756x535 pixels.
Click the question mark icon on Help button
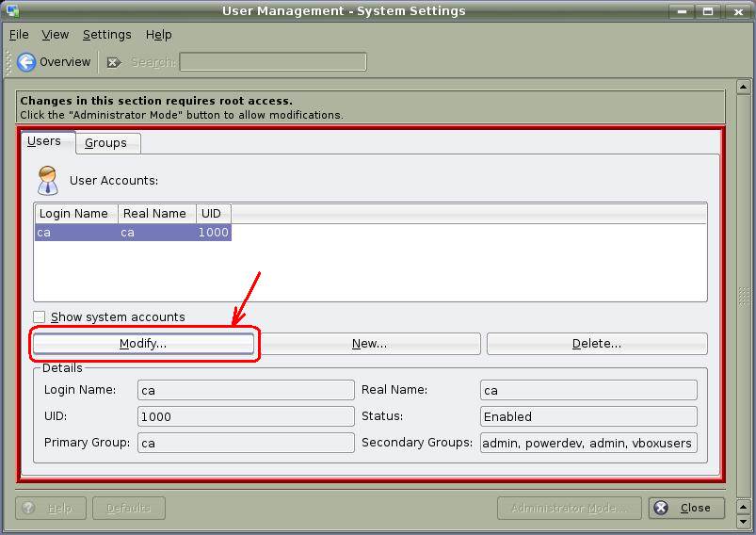click(29, 508)
